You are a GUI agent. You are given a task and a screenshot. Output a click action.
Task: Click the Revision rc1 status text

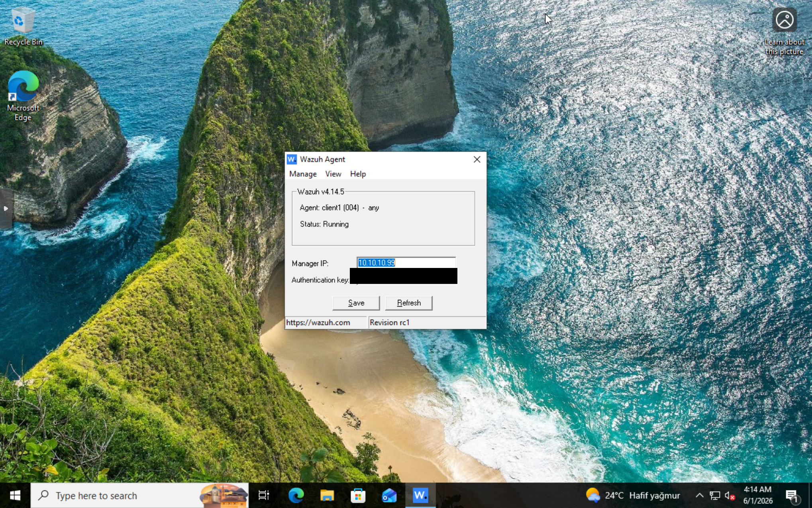[x=389, y=323]
